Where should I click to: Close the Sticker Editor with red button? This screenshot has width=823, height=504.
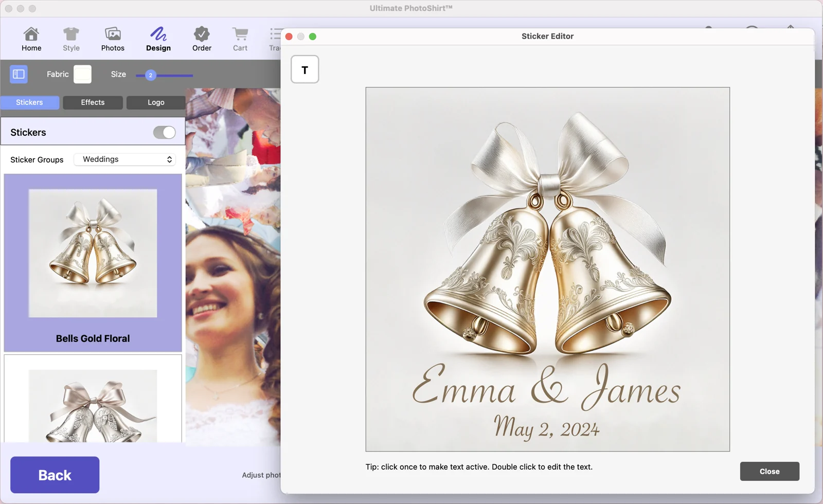tap(289, 37)
